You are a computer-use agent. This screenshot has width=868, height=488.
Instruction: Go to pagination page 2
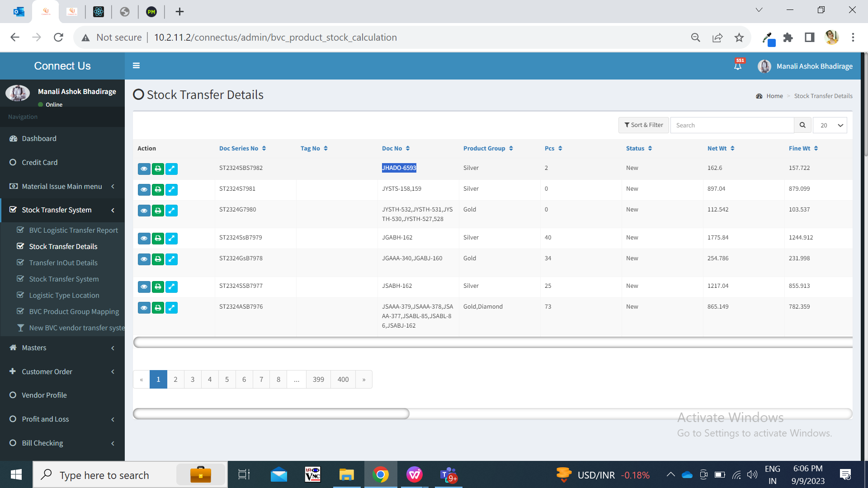pos(175,380)
